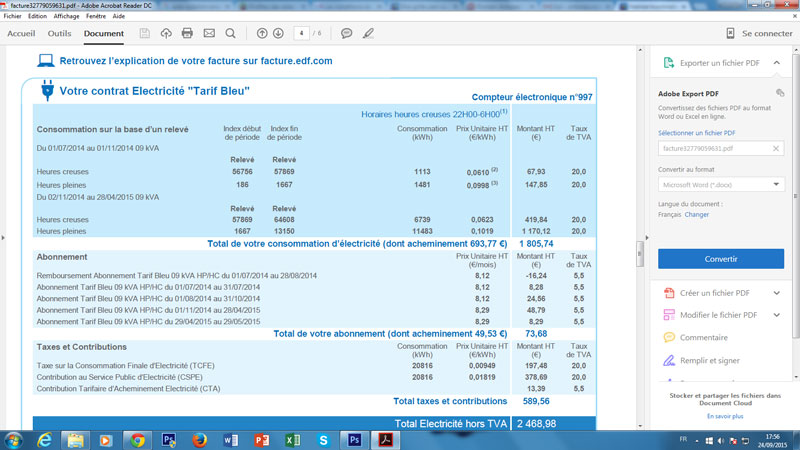The image size is (800, 450).
Task: Click the Modifier le fichier PDF icon
Action: [x=669, y=315]
